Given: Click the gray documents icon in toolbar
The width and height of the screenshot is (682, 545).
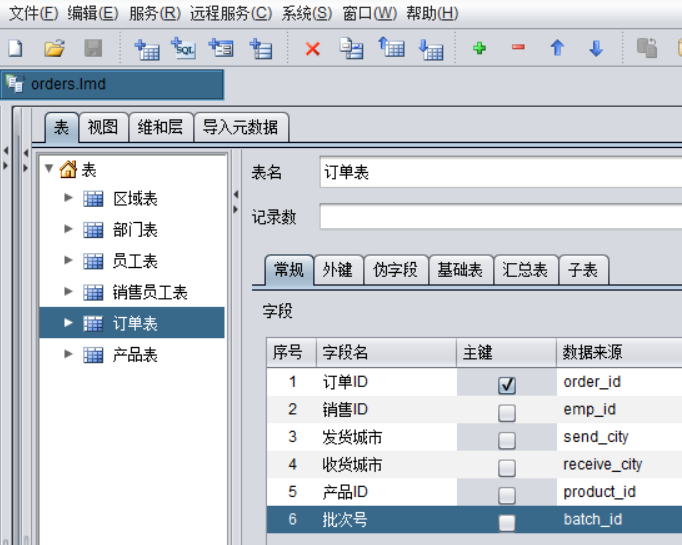Looking at the screenshot, I should 647,48.
